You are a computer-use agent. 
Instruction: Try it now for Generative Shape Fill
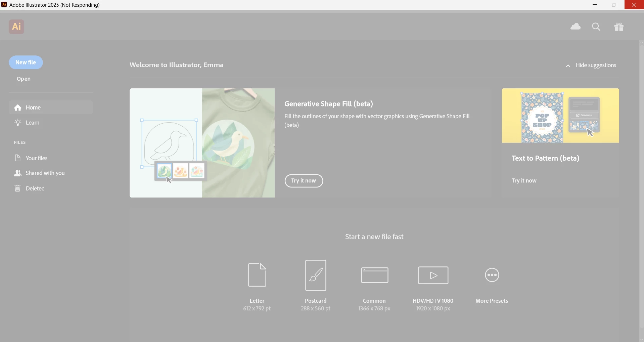coord(304,181)
